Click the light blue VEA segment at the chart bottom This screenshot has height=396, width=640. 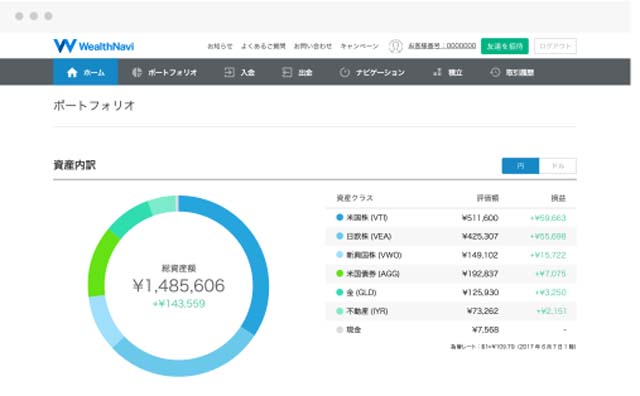[184, 367]
